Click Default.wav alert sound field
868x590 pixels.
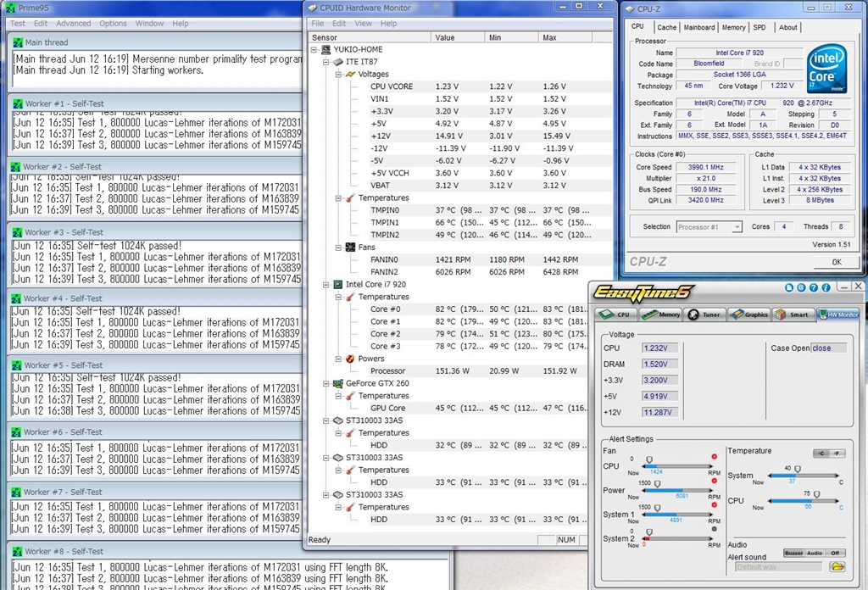point(778,567)
